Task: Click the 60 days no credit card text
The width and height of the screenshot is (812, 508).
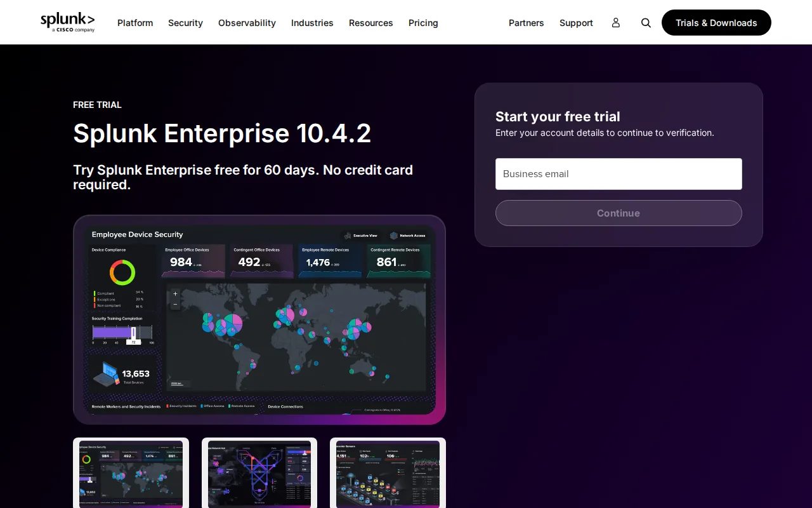Action: click(243, 177)
